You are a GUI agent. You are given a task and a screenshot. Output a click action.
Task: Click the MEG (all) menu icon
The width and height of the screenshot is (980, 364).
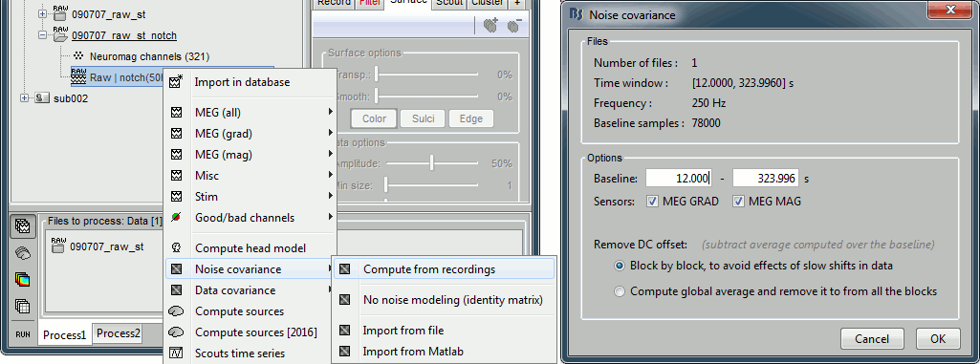[x=176, y=113]
